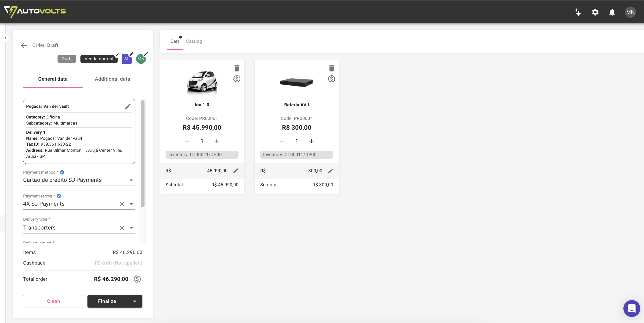
Task: Delete Ion 1.0 from the cart
Action: [237, 68]
